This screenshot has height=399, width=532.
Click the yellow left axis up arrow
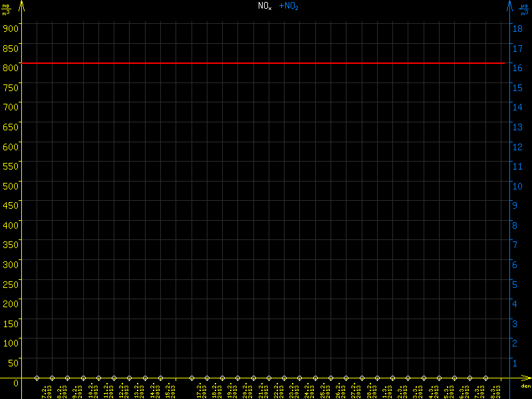[x=21, y=7]
